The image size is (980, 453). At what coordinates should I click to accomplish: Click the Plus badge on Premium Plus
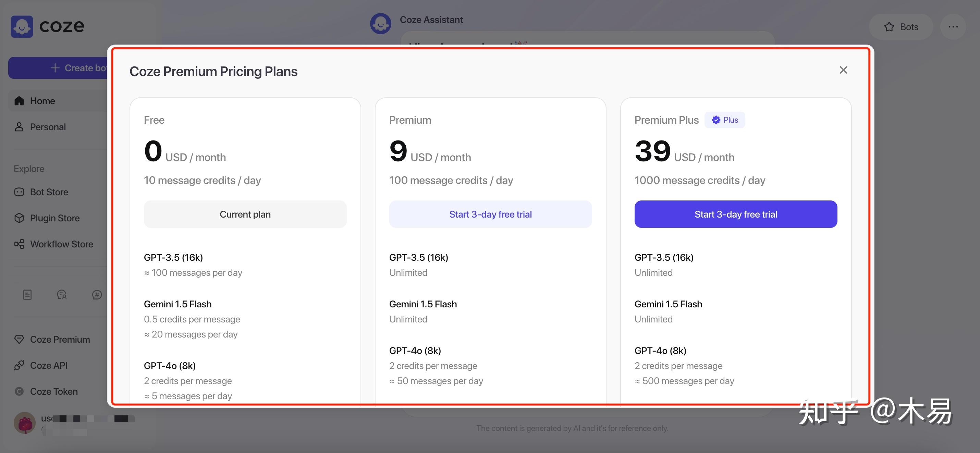tap(724, 120)
